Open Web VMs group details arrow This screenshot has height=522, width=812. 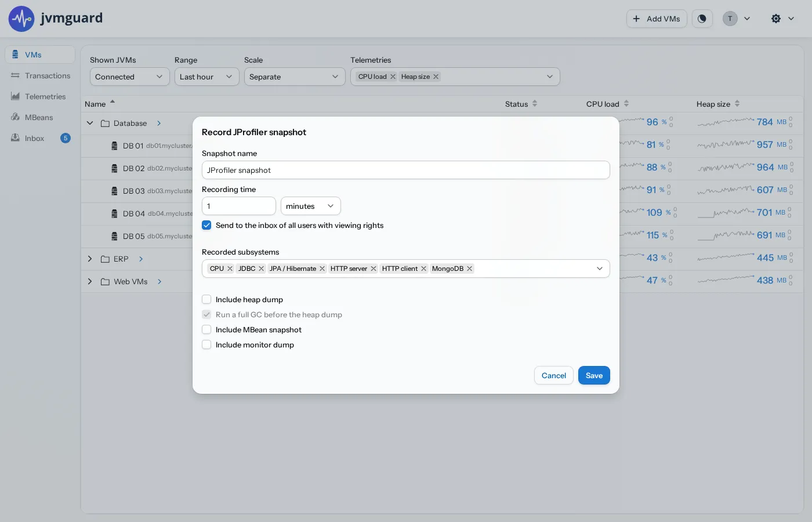click(x=159, y=281)
